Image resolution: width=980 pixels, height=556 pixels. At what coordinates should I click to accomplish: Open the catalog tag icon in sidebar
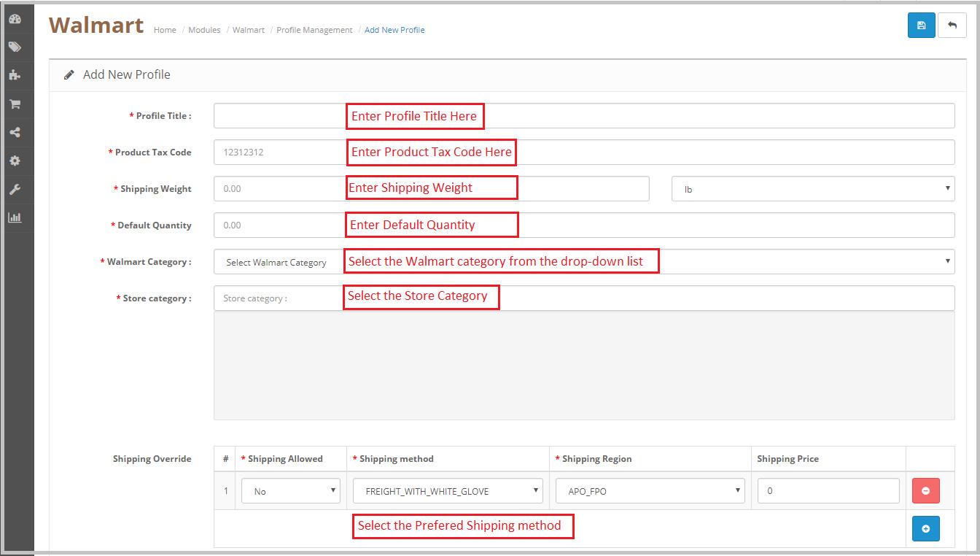(15, 47)
